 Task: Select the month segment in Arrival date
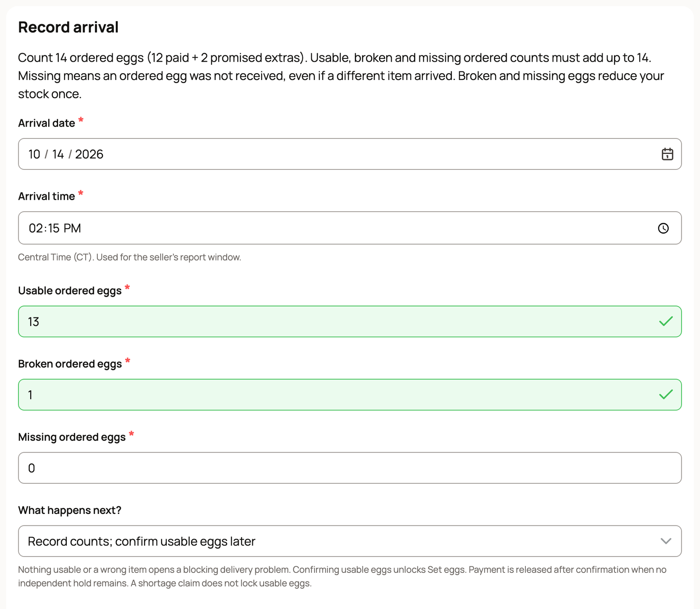tap(34, 154)
